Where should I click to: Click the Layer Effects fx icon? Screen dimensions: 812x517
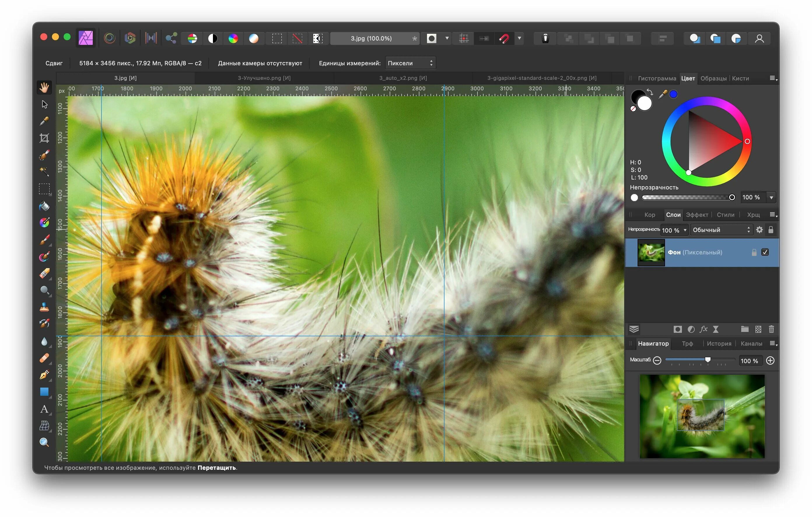click(x=703, y=329)
